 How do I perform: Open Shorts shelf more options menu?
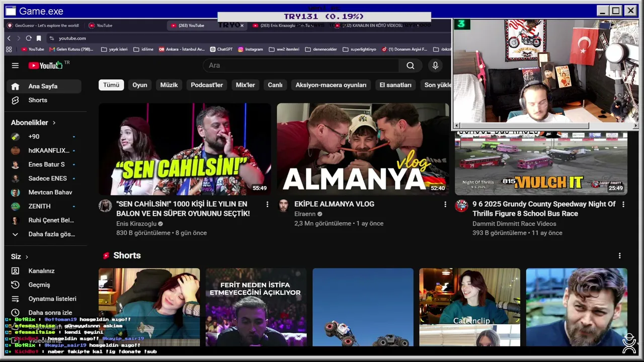click(x=619, y=256)
